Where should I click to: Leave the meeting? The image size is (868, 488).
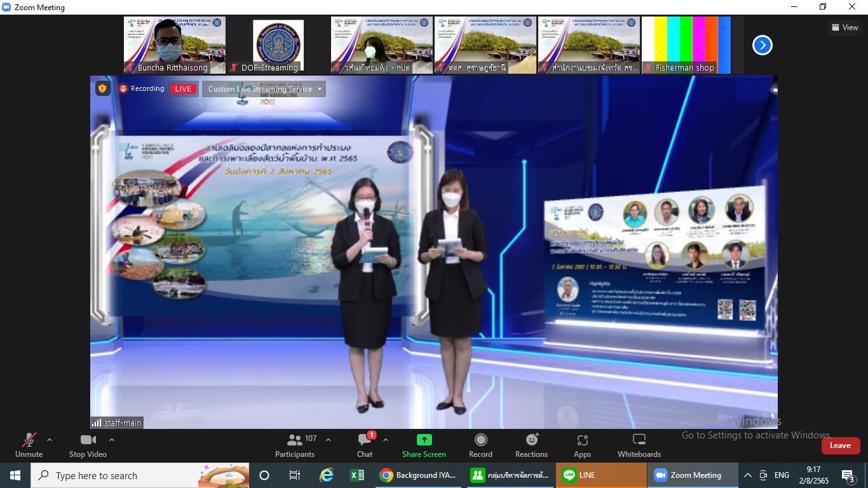pyautogui.click(x=840, y=445)
